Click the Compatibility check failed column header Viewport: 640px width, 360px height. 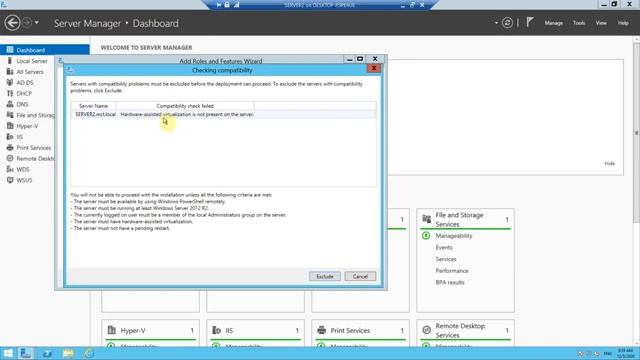point(185,106)
